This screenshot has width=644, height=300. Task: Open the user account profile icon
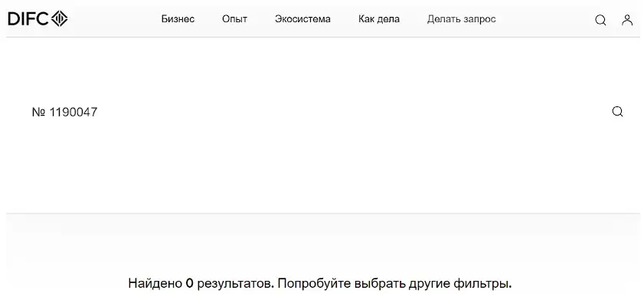tap(627, 20)
